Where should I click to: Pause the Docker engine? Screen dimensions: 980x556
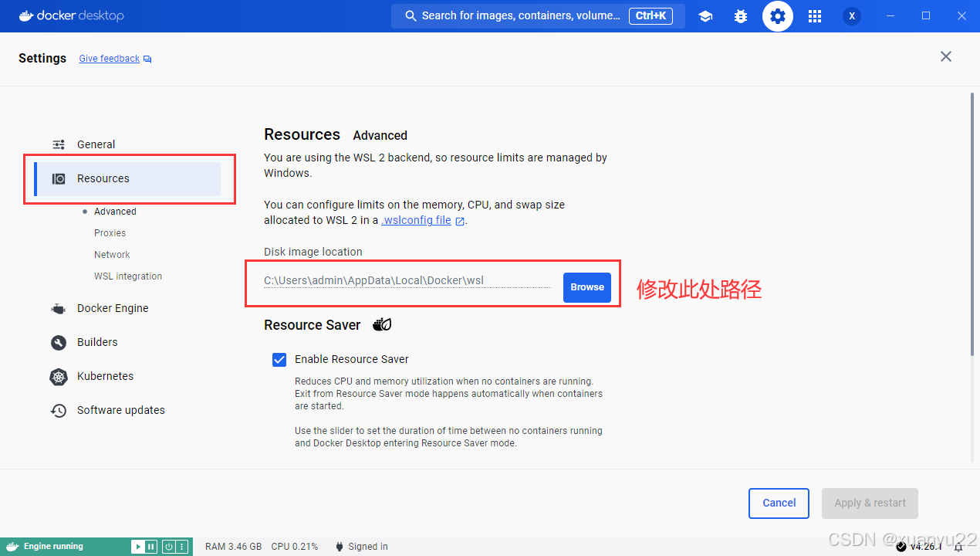[151, 547]
